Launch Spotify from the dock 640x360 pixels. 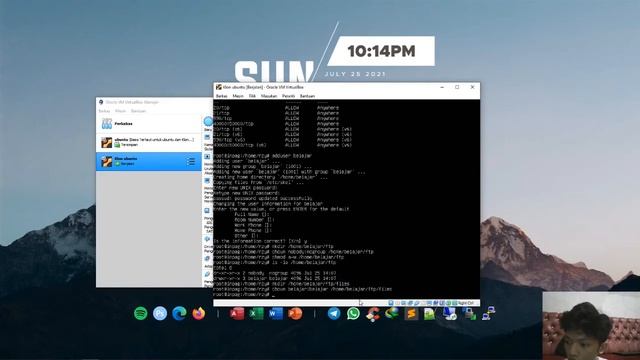coord(140,313)
